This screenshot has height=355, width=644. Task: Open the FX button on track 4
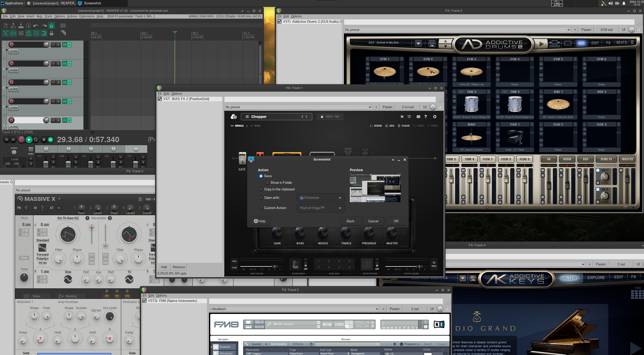[x=65, y=101]
